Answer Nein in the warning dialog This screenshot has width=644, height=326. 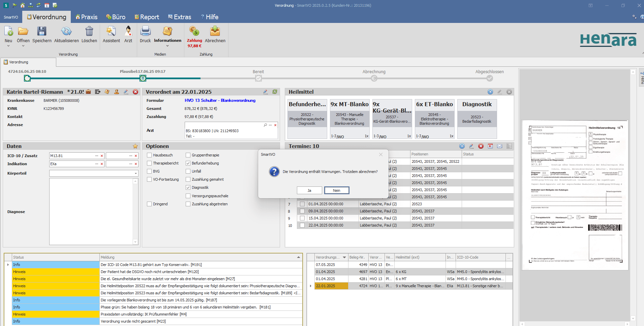point(337,190)
